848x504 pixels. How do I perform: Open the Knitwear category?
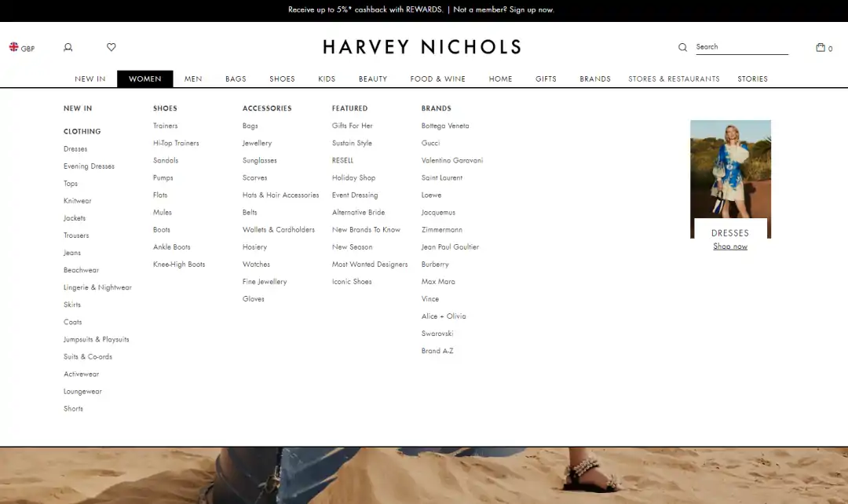[77, 201]
